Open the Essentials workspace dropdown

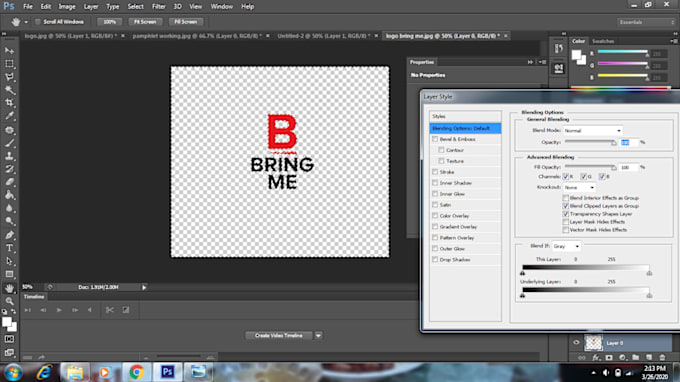point(646,22)
